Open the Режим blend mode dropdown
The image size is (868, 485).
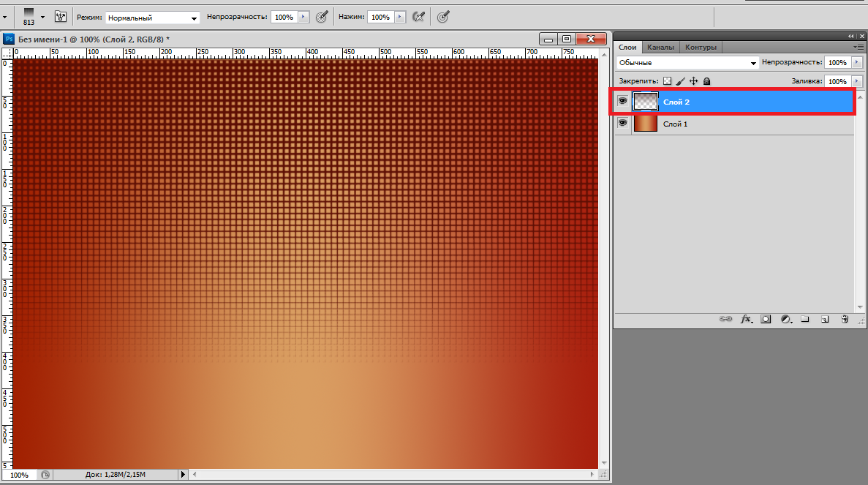click(152, 18)
